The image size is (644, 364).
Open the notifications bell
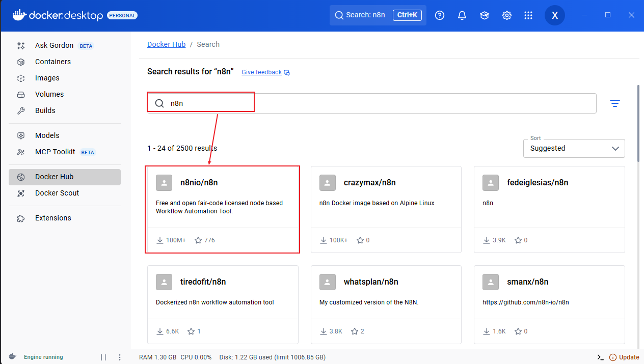click(462, 15)
